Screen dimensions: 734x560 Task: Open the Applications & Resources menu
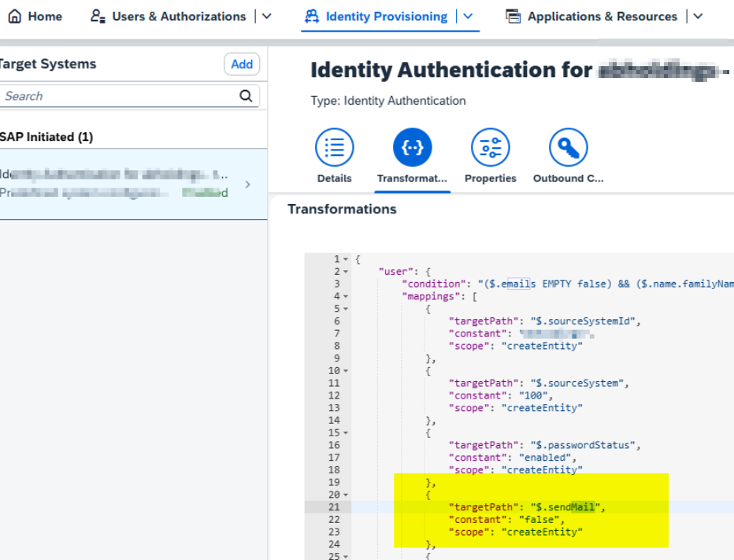point(602,17)
